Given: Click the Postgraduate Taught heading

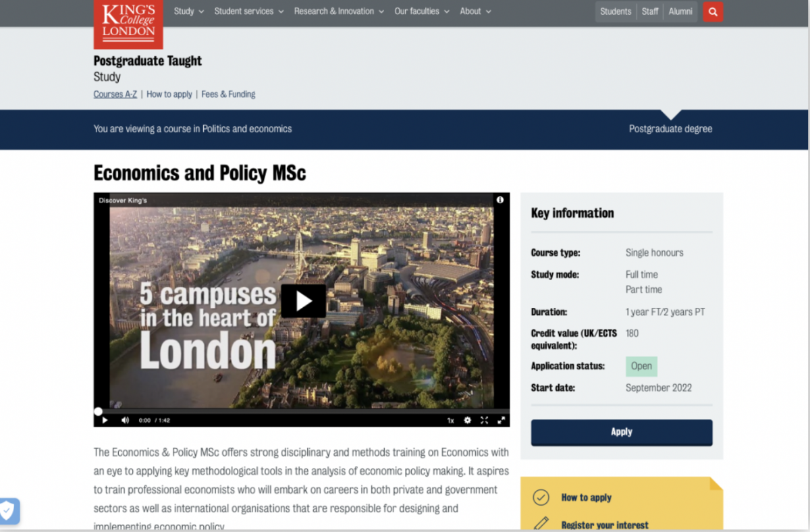Looking at the screenshot, I should [148, 61].
